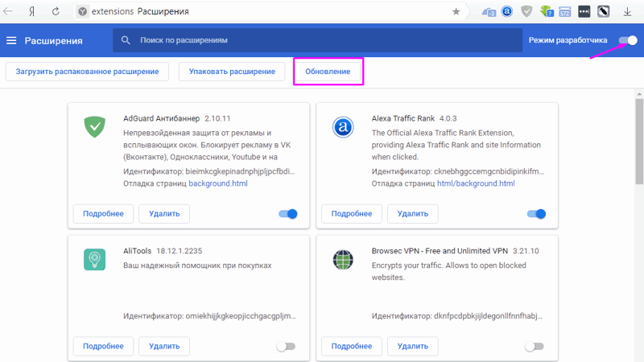Open Yandex home via the Я icon
This screenshot has height=362, width=644.
(x=31, y=11)
